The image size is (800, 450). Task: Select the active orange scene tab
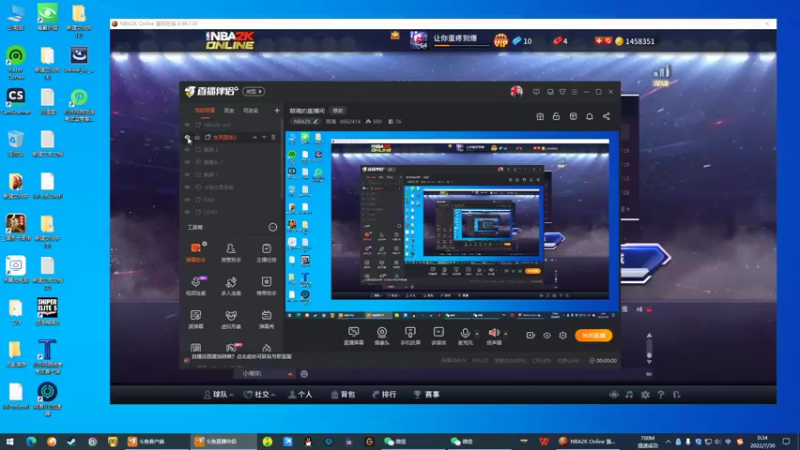pos(205,111)
